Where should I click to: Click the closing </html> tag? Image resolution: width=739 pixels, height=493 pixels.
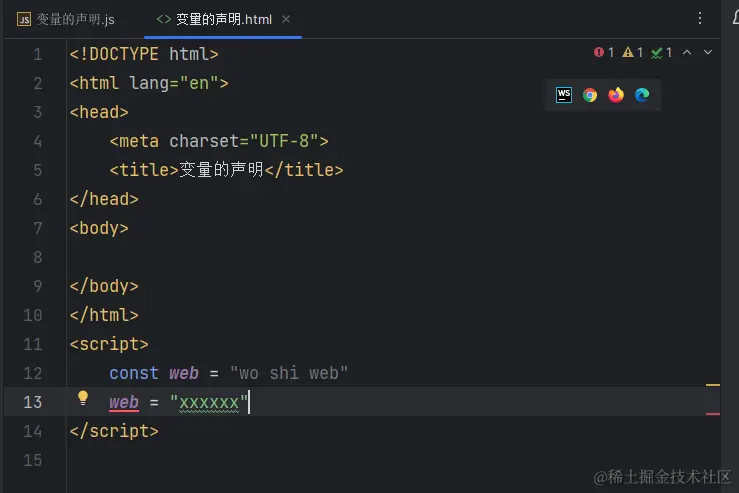click(104, 315)
